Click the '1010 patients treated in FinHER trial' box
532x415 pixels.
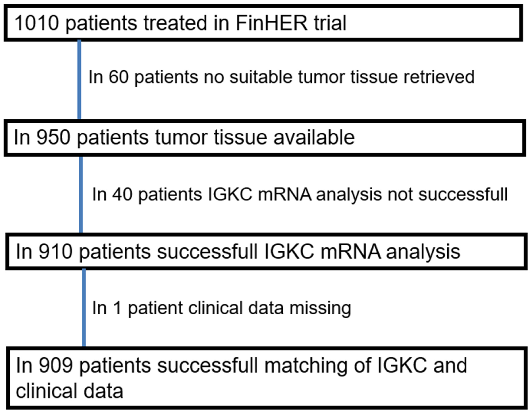click(263, 23)
